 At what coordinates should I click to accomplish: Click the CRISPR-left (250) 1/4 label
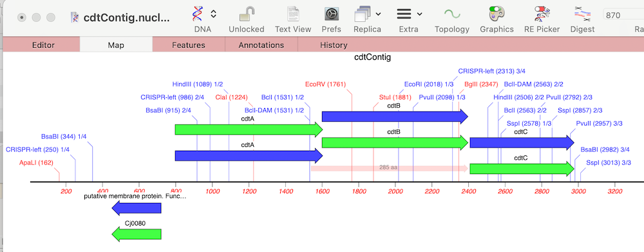coord(37,150)
